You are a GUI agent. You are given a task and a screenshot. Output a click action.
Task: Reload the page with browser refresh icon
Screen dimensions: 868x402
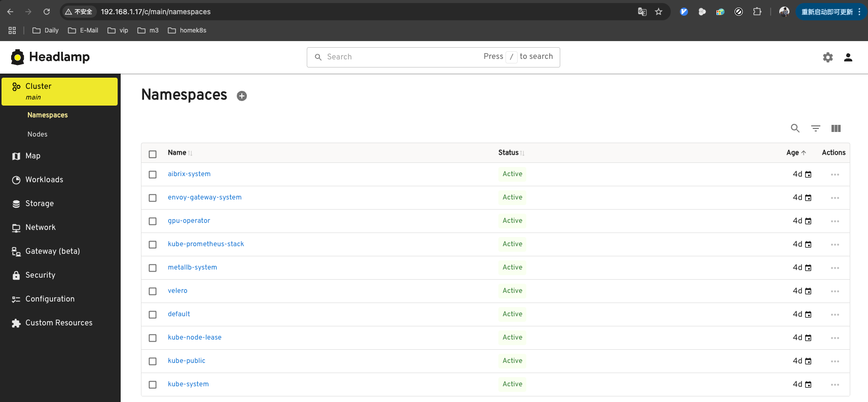[47, 12]
